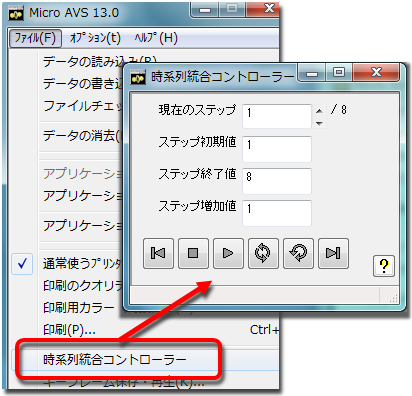Increase the current step with the up arrow

point(319,111)
